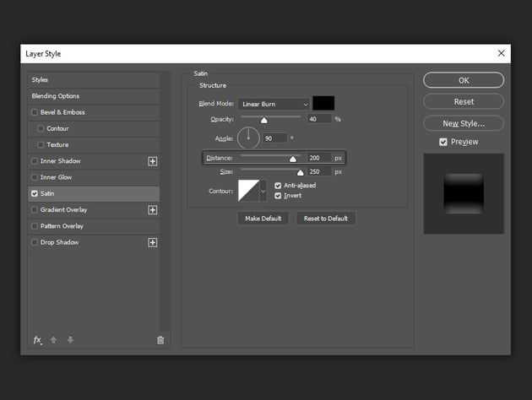
Task: Uncheck the Invert checkbox
Action: click(279, 196)
